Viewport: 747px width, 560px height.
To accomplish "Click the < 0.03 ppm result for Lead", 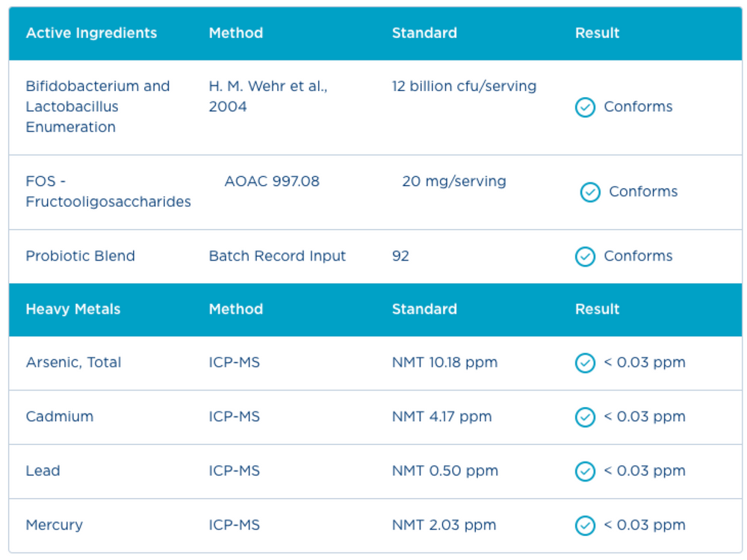I will click(x=645, y=471).
